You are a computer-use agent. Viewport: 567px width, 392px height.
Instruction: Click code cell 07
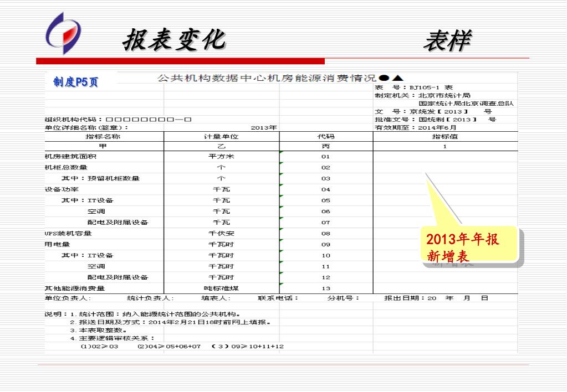point(326,223)
